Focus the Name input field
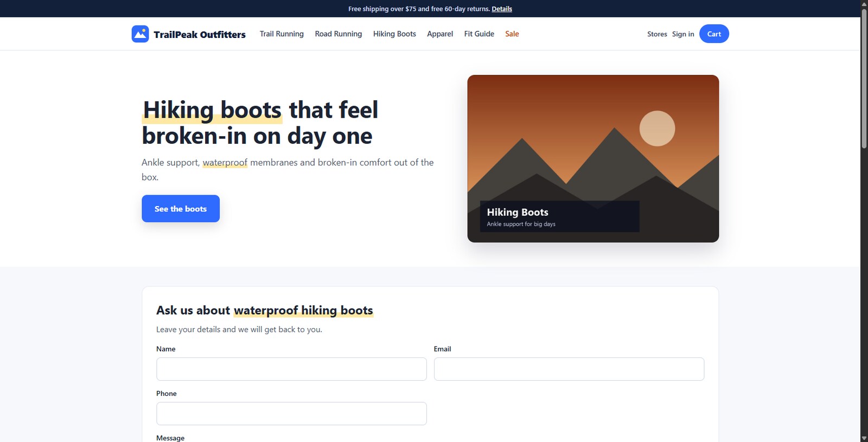This screenshot has height=442, width=868. click(x=291, y=369)
